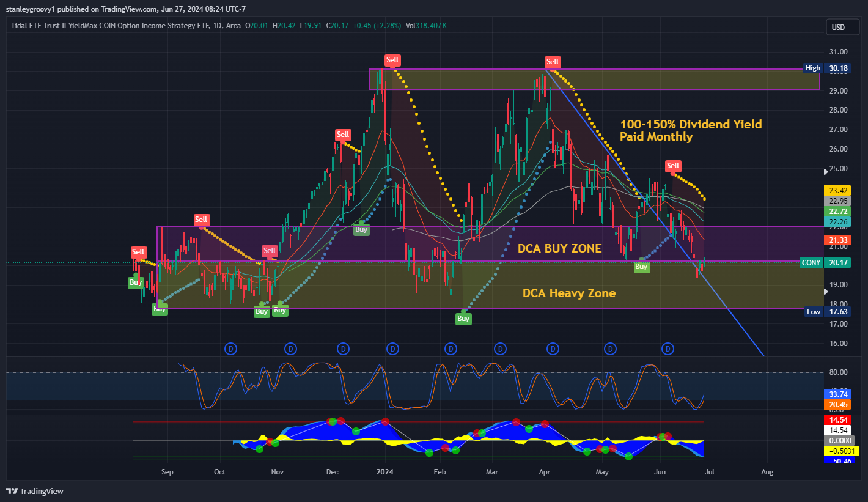
Task: Click the 16.00 label on the price axis
Action: [838, 343]
